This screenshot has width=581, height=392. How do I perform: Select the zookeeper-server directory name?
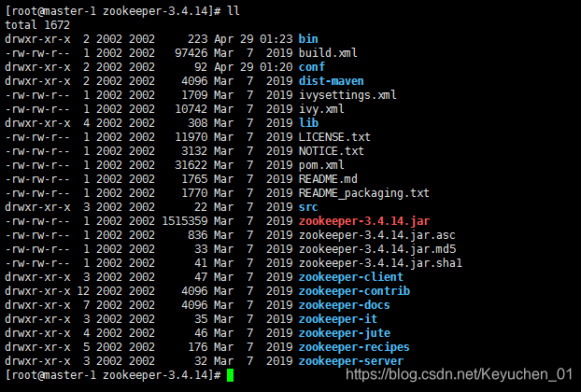click(351, 361)
